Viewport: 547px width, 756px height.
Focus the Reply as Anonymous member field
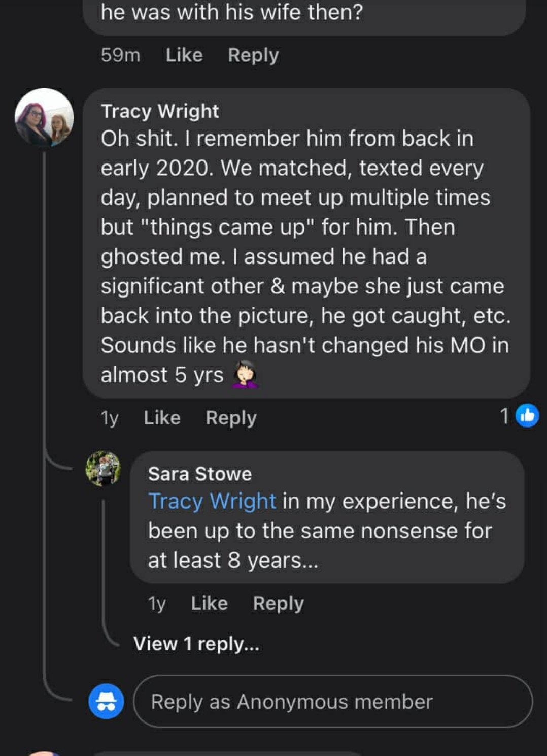click(x=333, y=701)
